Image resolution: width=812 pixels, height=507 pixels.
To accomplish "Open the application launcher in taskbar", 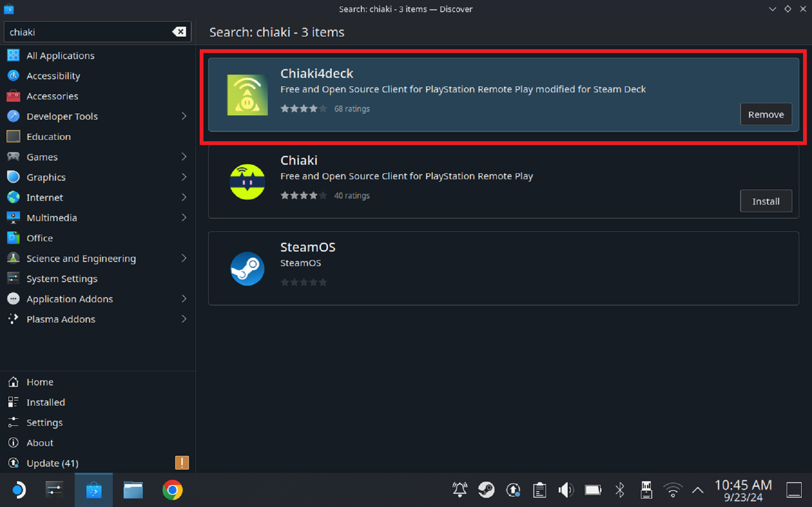I will coord(18,490).
